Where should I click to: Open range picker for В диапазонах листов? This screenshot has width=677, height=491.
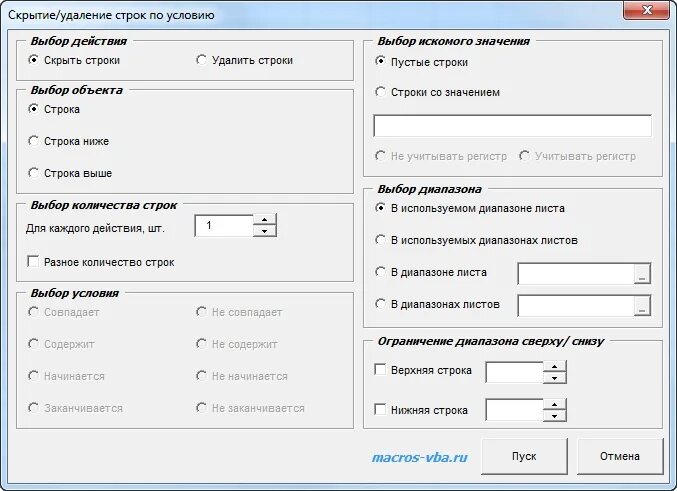pyautogui.click(x=642, y=306)
